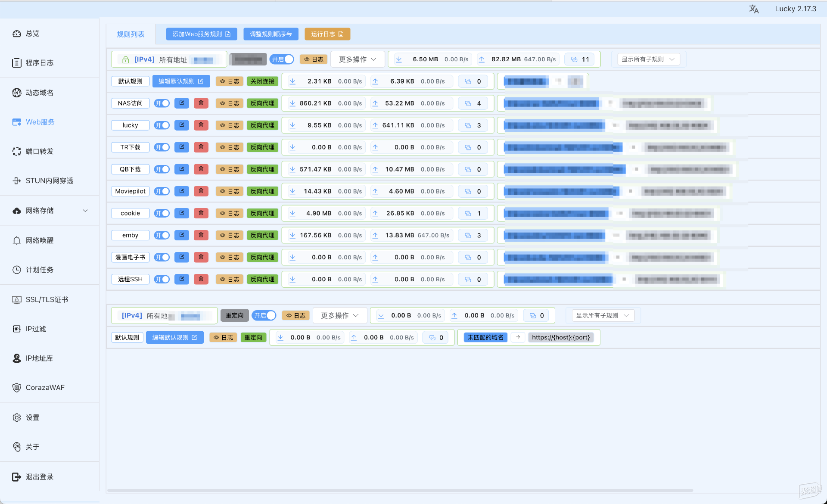
Task: Delete the lucky rule with trash icon
Action: [x=201, y=125]
